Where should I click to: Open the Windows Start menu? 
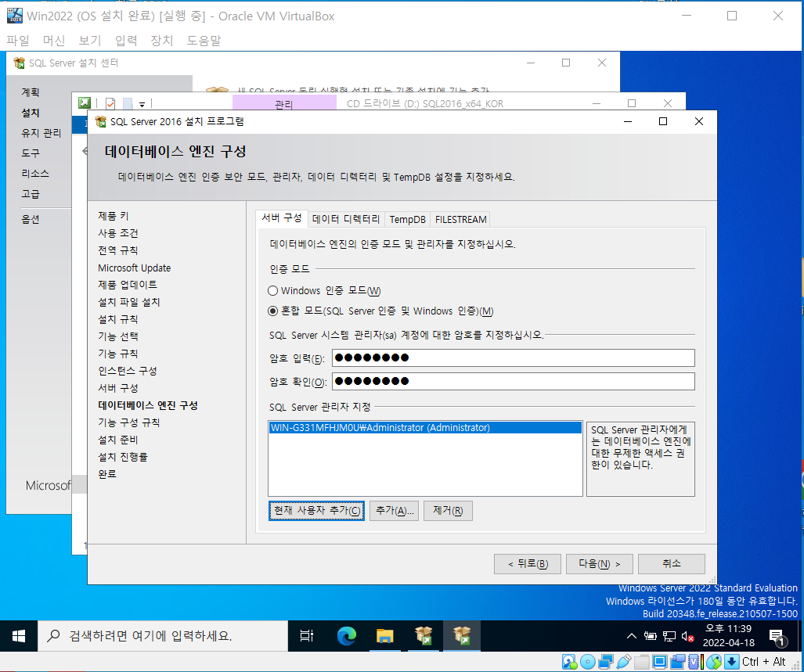pos(19,636)
